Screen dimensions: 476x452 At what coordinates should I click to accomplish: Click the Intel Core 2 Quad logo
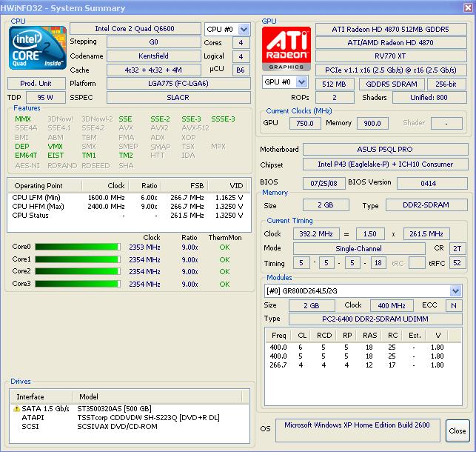(x=38, y=48)
